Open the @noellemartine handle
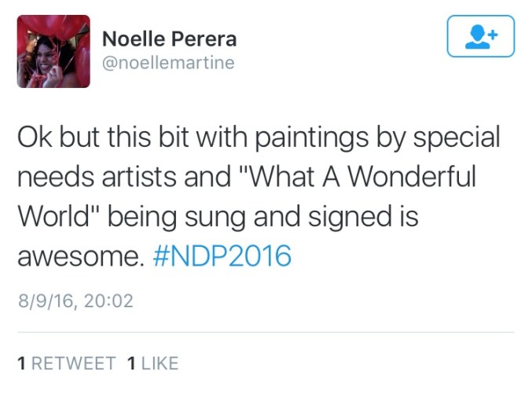Image resolution: width=532 pixels, height=393 pixels. point(169,63)
